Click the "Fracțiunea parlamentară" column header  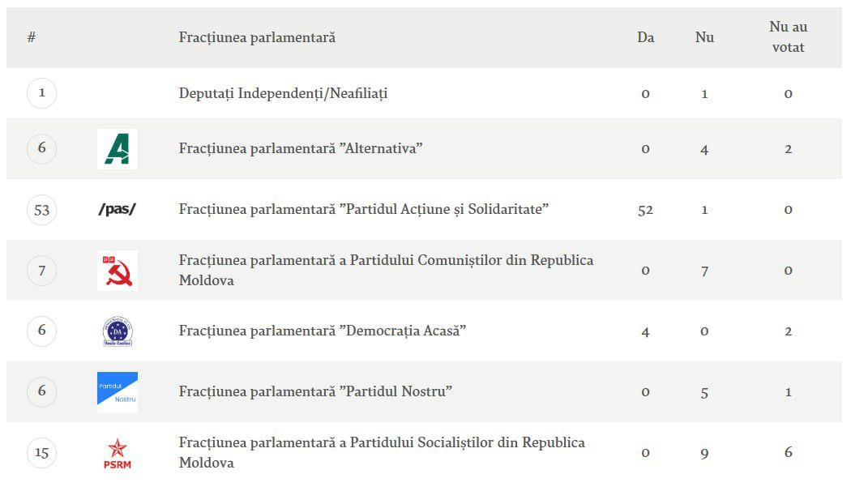pyautogui.click(x=257, y=37)
